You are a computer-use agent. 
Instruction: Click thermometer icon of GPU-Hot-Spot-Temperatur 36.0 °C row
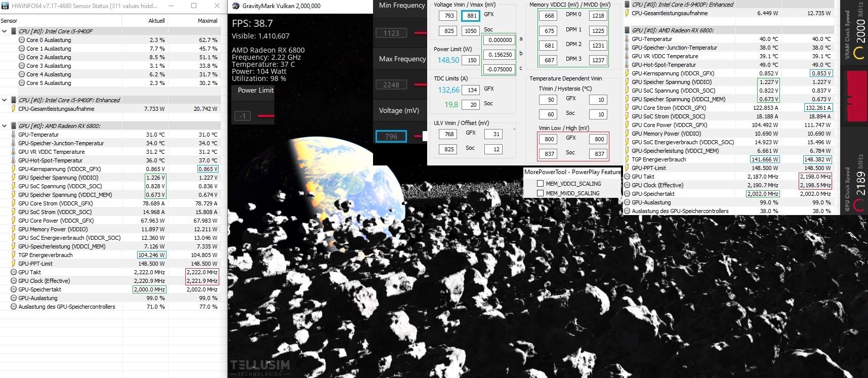coord(14,160)
